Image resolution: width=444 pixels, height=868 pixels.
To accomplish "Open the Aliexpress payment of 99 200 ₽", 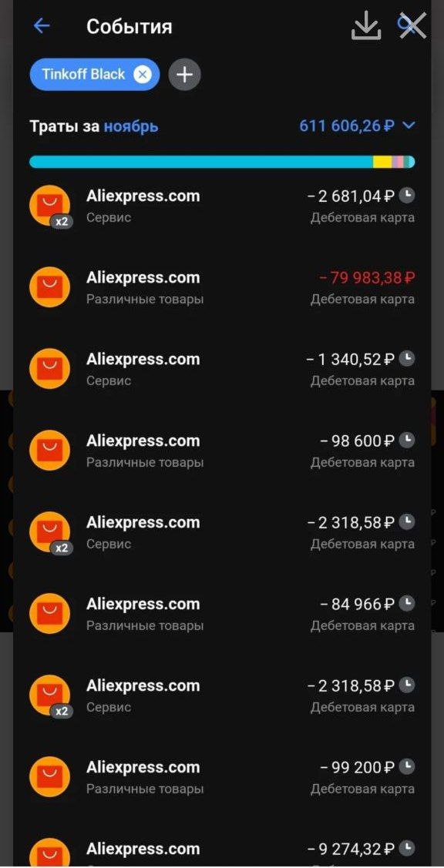I will [x=222, y=777].
